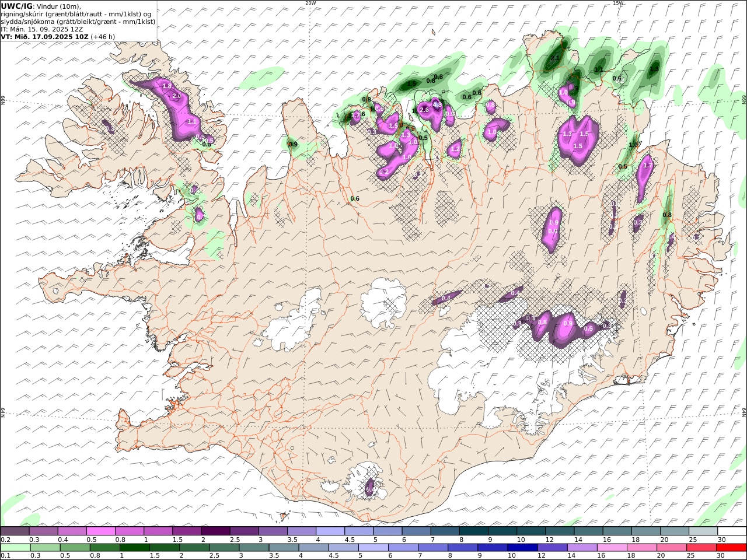Click the '3.5' label under the upper legend
Viewport: 747px width, 560px height.
292,540
